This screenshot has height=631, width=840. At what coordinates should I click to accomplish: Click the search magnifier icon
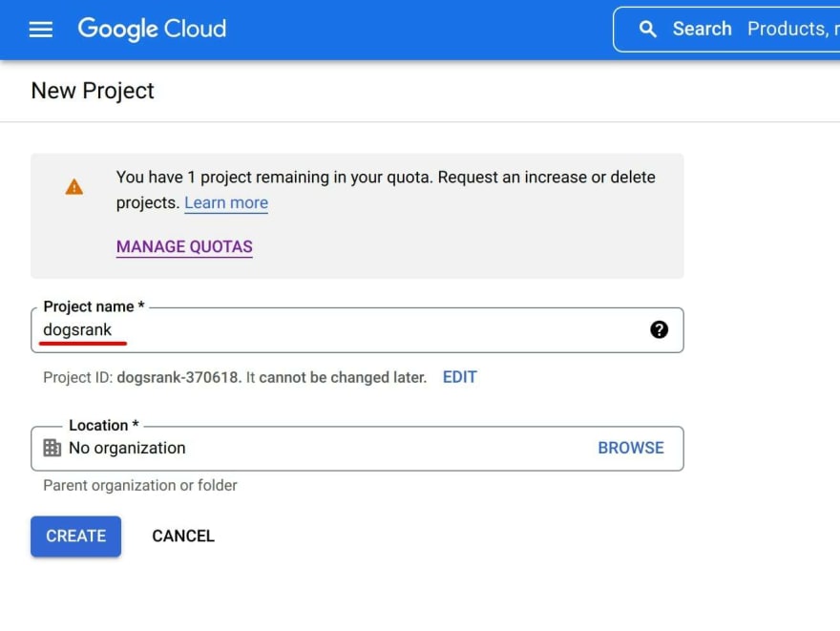click(x=648, y=29)
